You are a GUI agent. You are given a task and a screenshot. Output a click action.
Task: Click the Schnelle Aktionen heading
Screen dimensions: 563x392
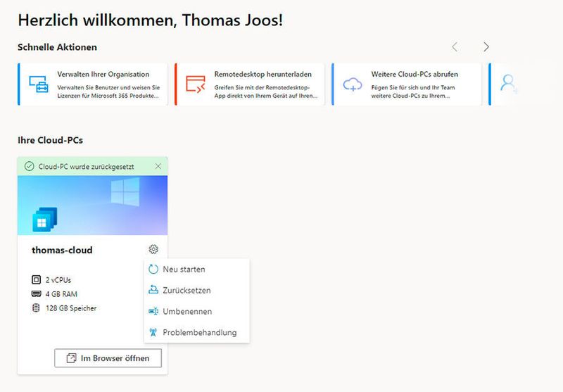(x=57, y=47)
